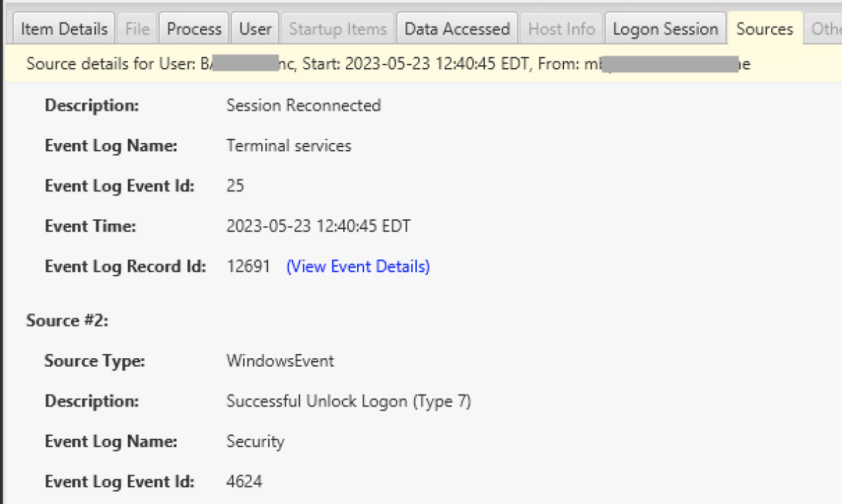Click the Startup Items tab
Image resolution: width=842 pixels, height=504 pixels.
click(338, 28)
